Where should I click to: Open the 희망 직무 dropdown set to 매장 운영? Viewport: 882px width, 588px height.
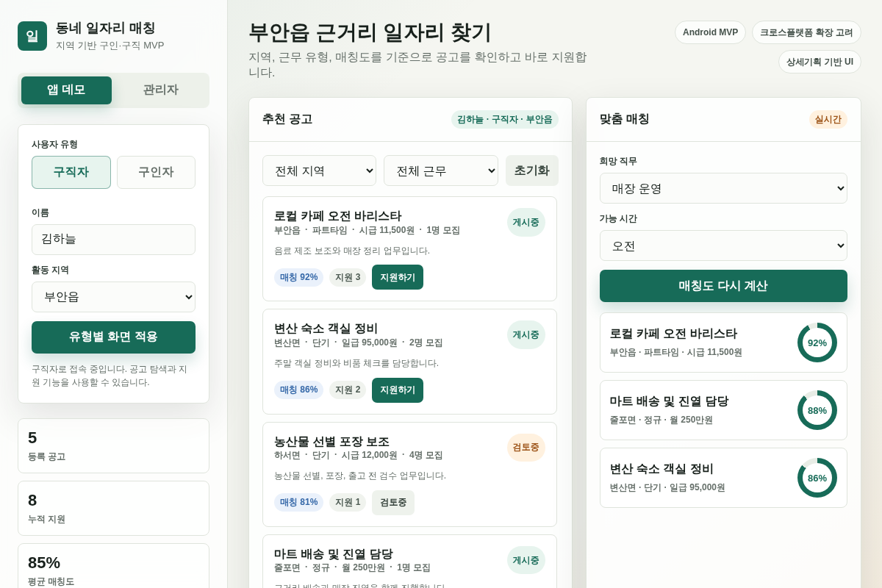723,188
